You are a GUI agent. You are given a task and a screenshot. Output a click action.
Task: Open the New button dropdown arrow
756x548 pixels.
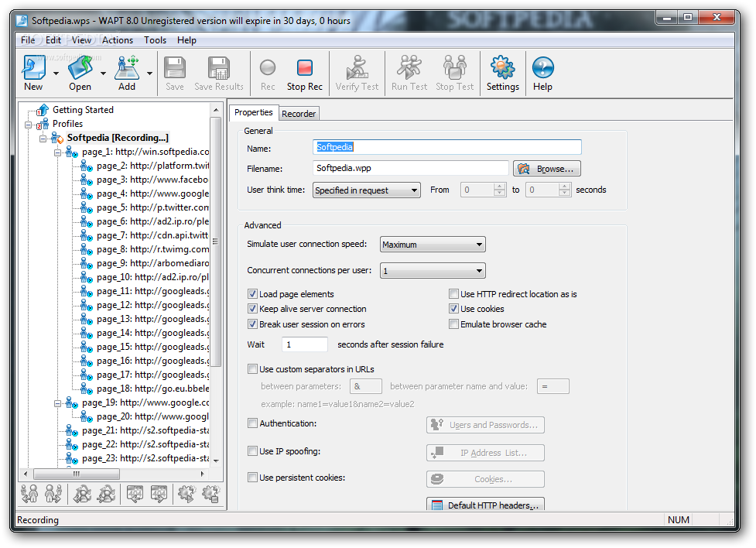56,74
